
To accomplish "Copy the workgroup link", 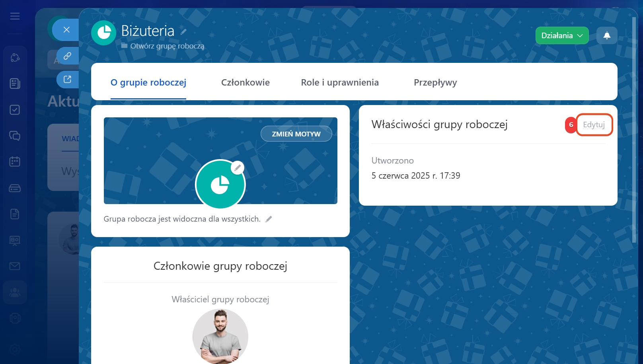I will point(68,56).
